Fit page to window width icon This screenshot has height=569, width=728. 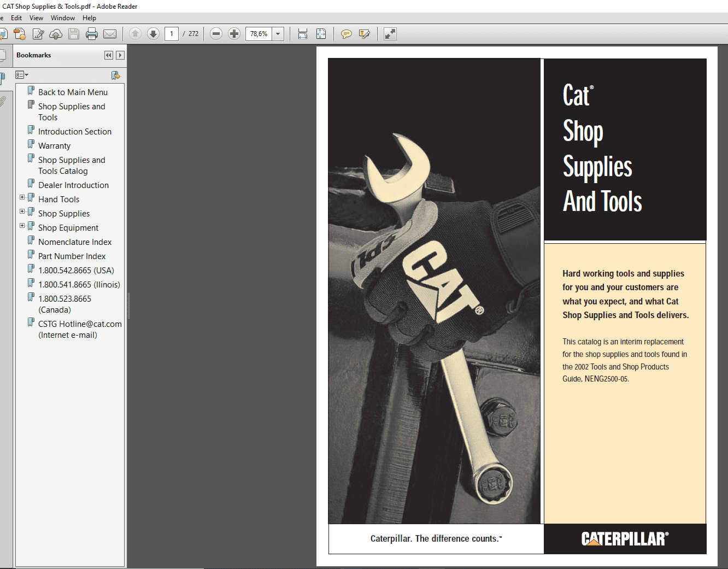[303, 34]
